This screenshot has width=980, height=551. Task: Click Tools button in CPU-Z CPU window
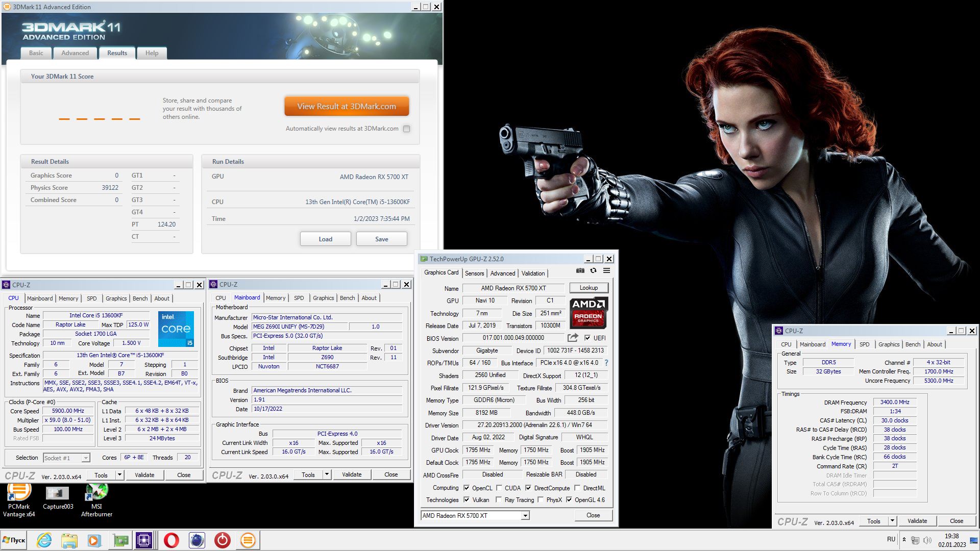tap(101, 475)
